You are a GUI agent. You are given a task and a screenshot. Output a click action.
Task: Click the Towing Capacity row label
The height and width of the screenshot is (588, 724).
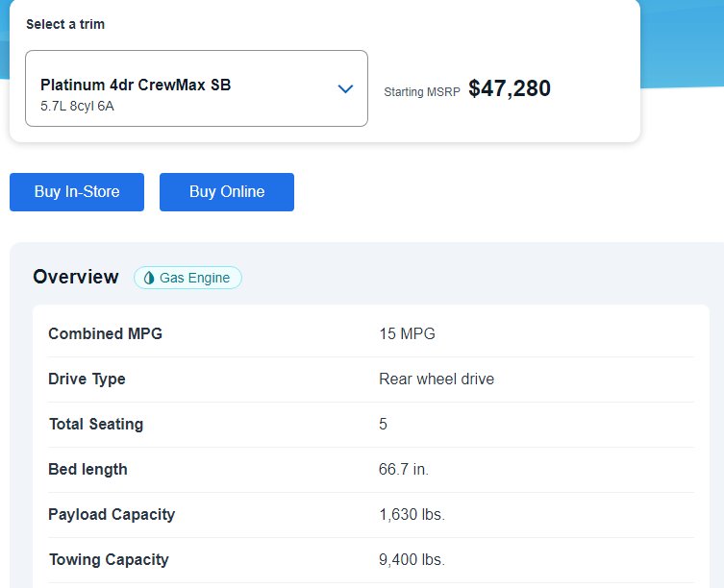click(109, 560)
